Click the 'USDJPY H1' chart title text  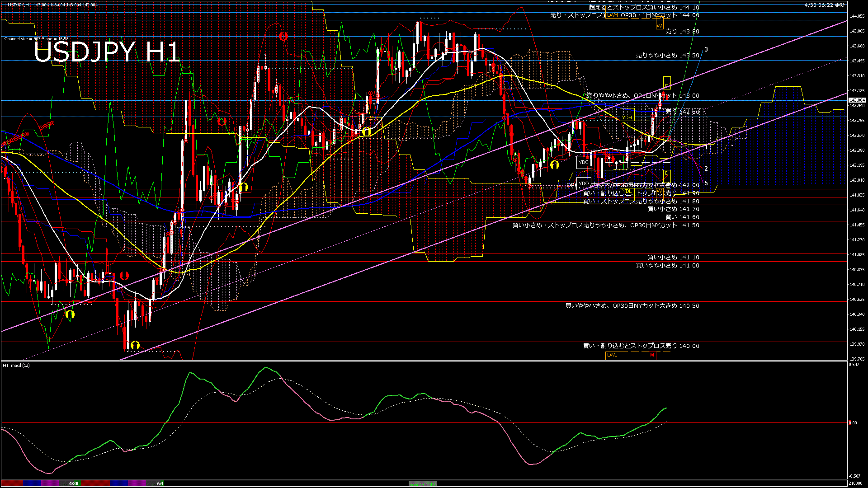107,52
